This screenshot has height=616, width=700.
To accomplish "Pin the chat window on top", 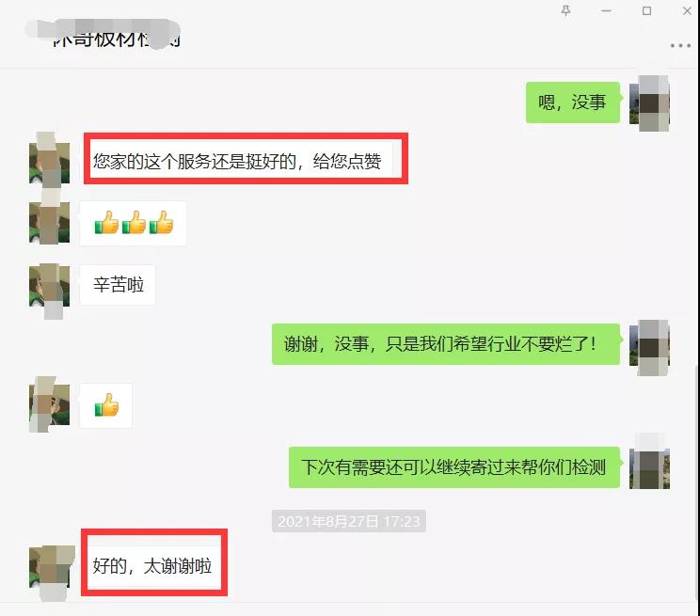I will (x=565, y=10).
